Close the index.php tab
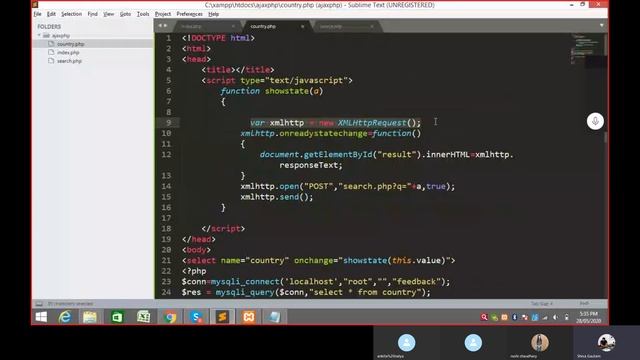640x360 pixels. point(233,27)
